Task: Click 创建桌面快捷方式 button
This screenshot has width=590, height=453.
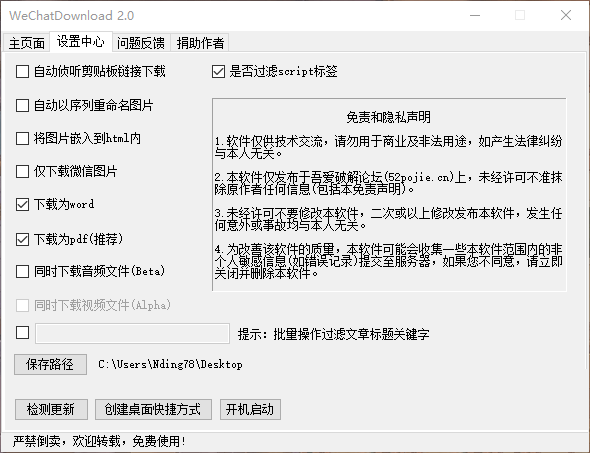Action: 153,409
